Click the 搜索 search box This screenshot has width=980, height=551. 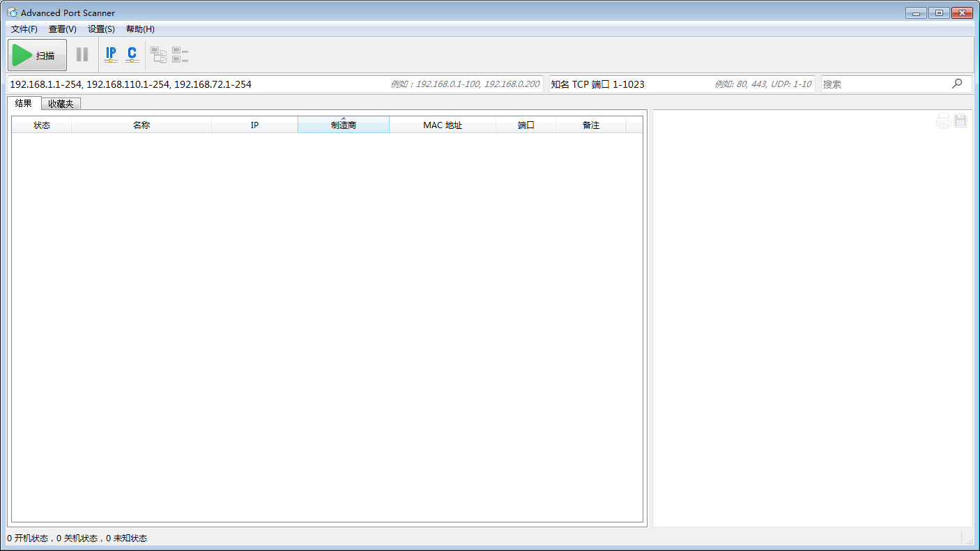click(885, 84)
